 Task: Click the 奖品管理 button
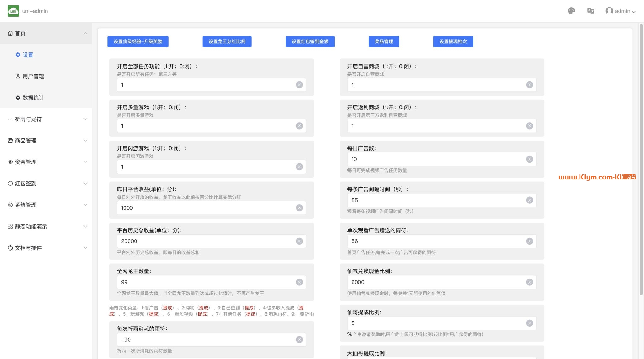(x=384, y=41)
